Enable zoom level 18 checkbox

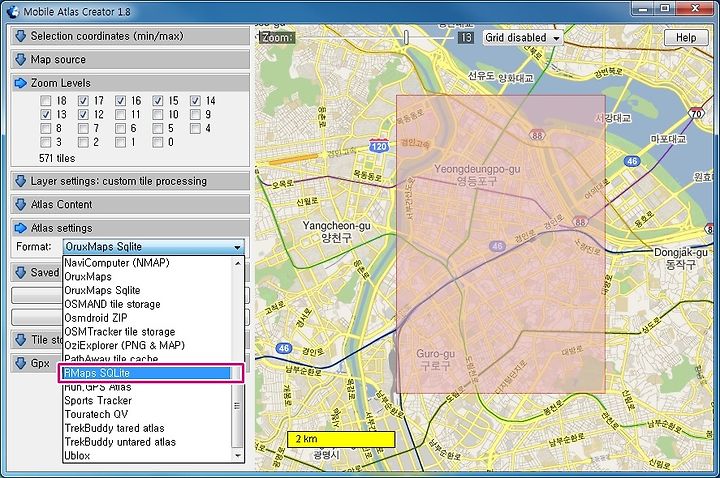[x=45, y=101]
